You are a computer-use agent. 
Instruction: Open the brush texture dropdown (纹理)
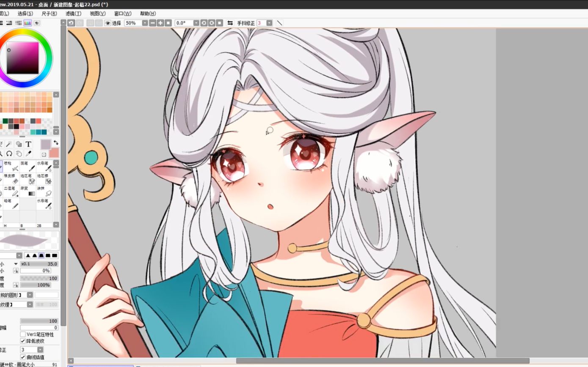(30, 304)
